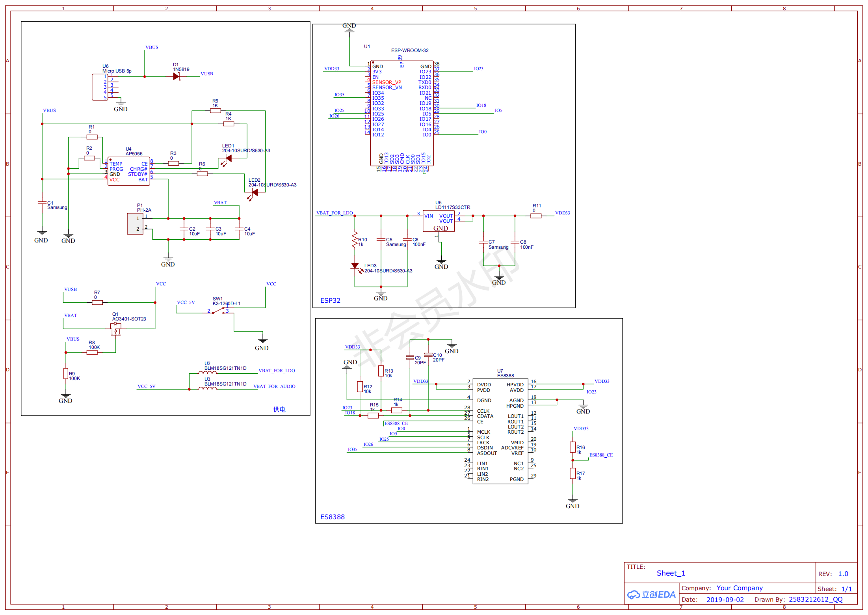Select the date 2019-09-02 field
The image size is (868, 615).
pos(725,600)
